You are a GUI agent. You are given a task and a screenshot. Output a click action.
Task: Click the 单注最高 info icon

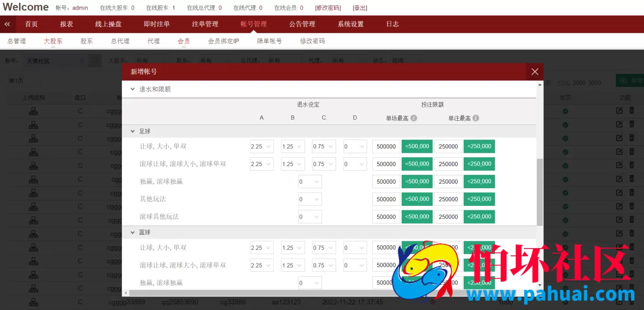(476, 118)
